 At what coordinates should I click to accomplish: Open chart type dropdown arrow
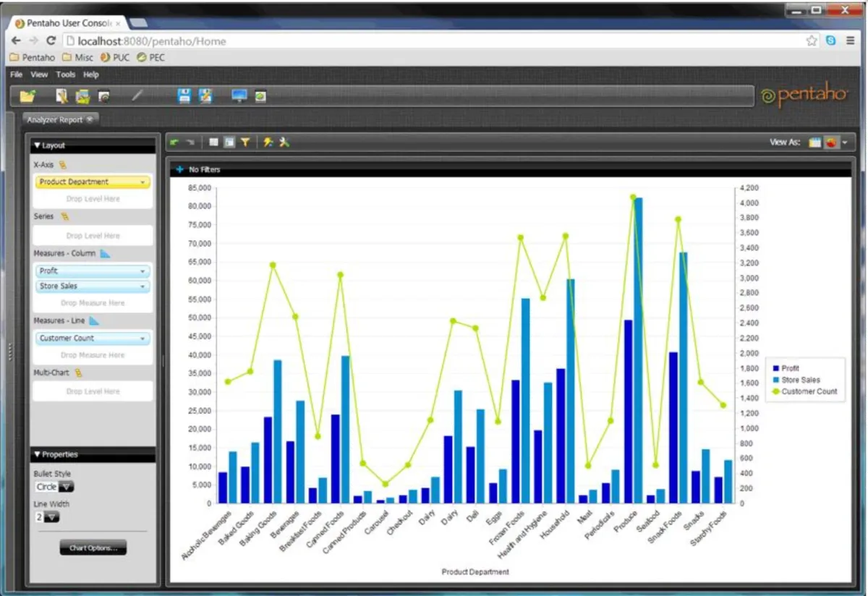click(x=845, y=143)
